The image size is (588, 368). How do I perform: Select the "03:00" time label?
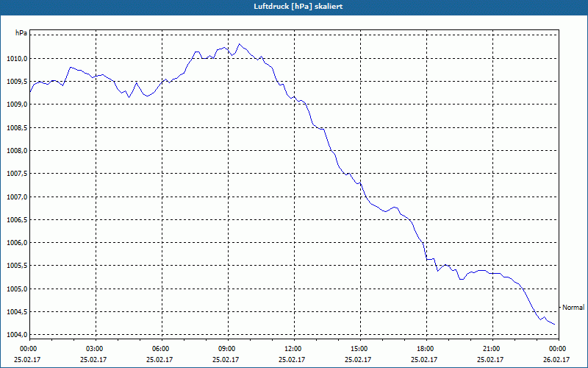(x=95, y=349)
